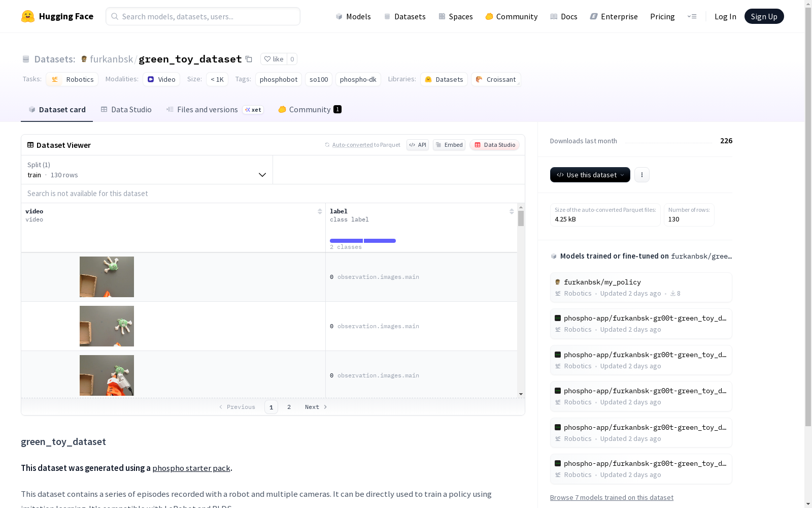
Task: Browse 7 models trained on this dataset
Action: [x=612, y=497]
